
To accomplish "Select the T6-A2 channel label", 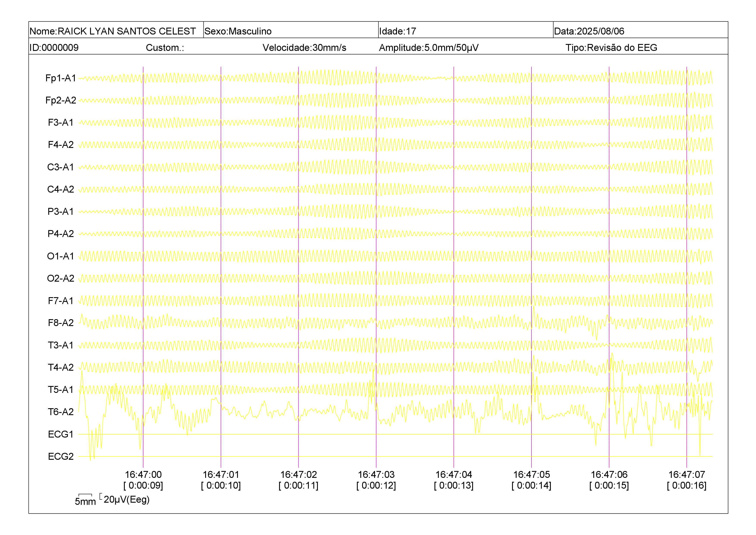I will tap(61, 412).
